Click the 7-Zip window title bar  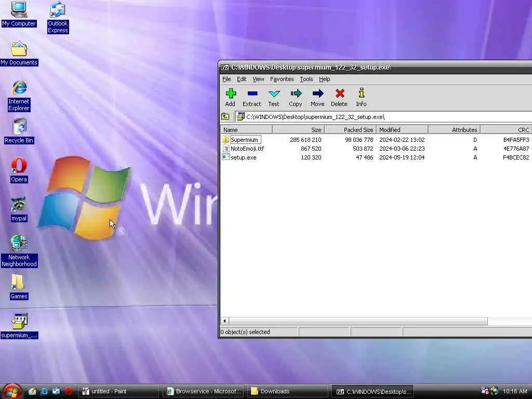click(376, 68)
